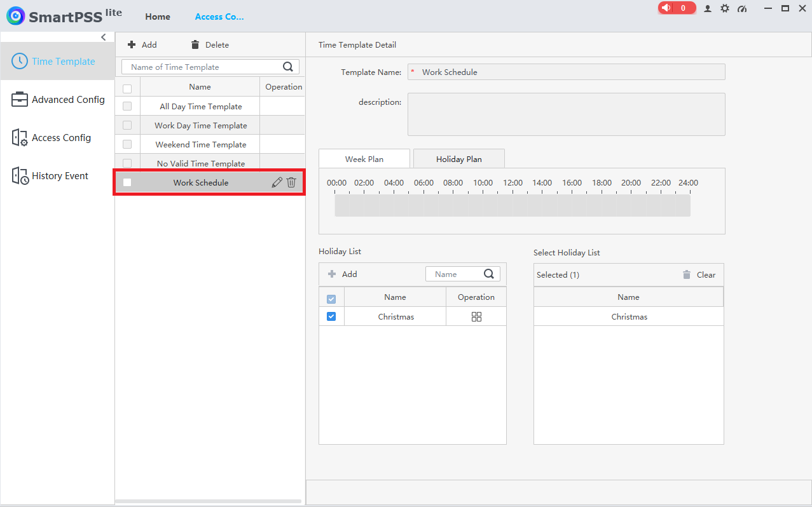This screenshot has height=507, width=812.
Task: Check the All Day Time Template checkbox
Action: tap(127, 106)
